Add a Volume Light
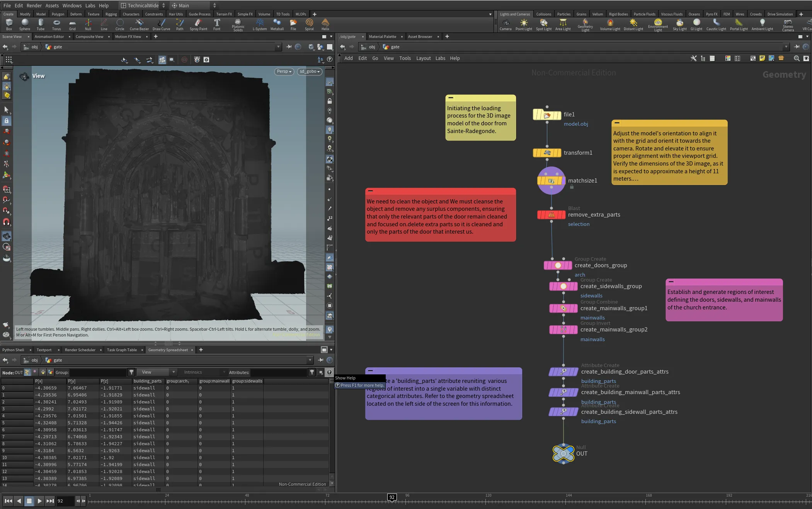812x509 pixels. (x=610, y=24)
